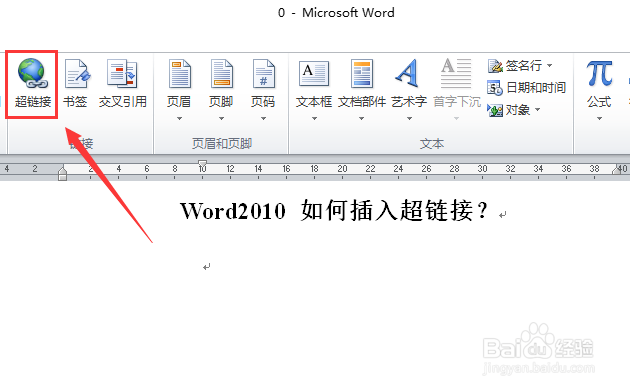Expand the 页脚 footer dropdown arrow
Image resolution: width=630 pixels, height=390 pixels.
pos(221,118)
